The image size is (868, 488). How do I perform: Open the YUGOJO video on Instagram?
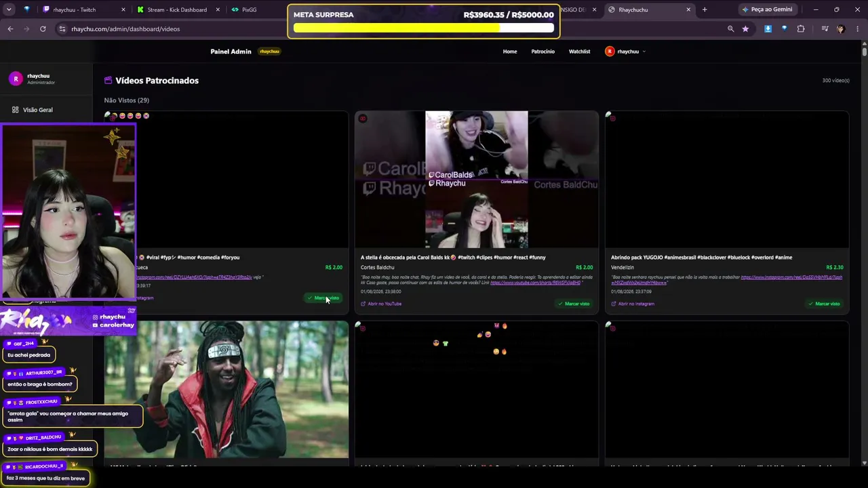point(633,304)
